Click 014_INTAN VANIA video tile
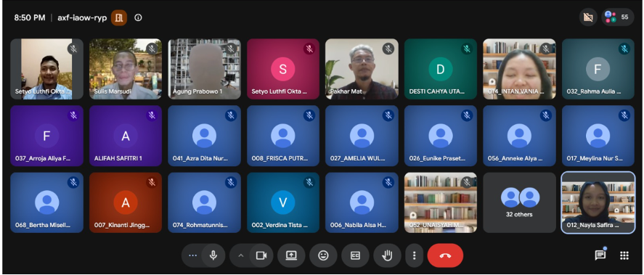Screen dimensions: 644x275 point(520,69)
